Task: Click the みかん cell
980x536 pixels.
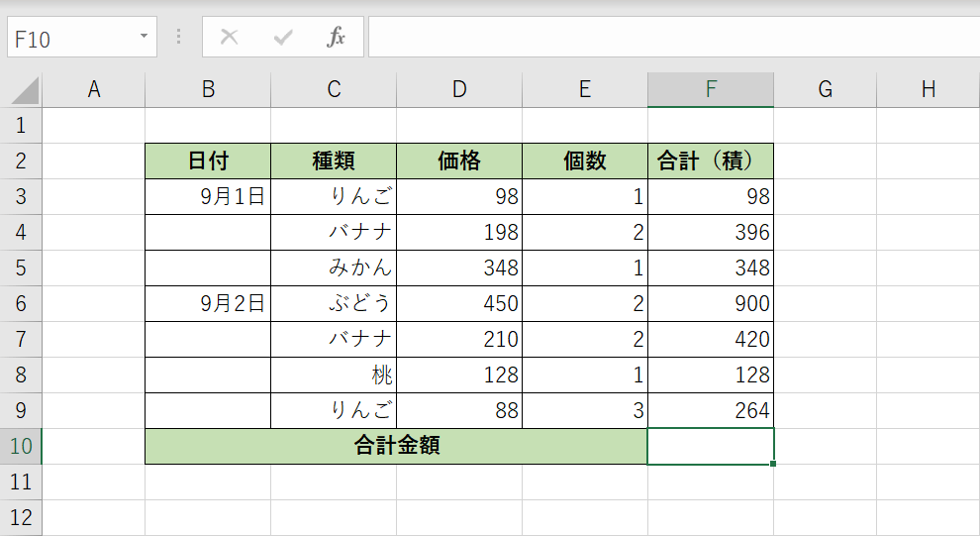Action: click(334, 268)
